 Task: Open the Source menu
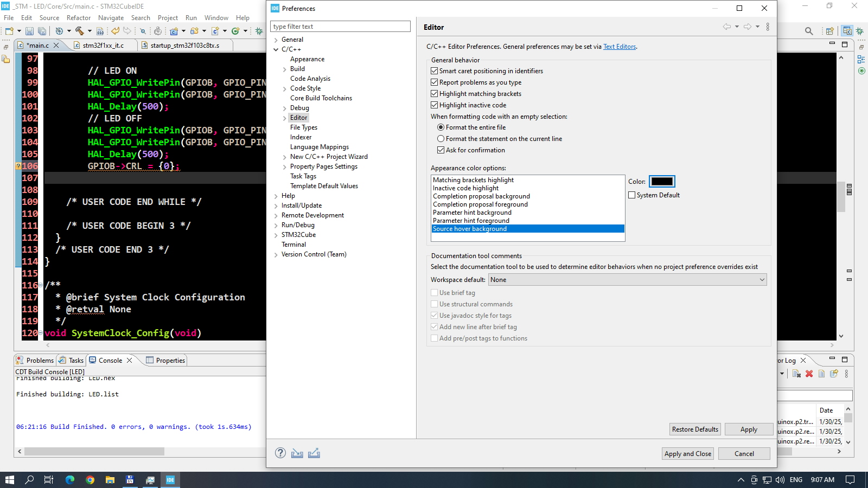tap(49, 17)
